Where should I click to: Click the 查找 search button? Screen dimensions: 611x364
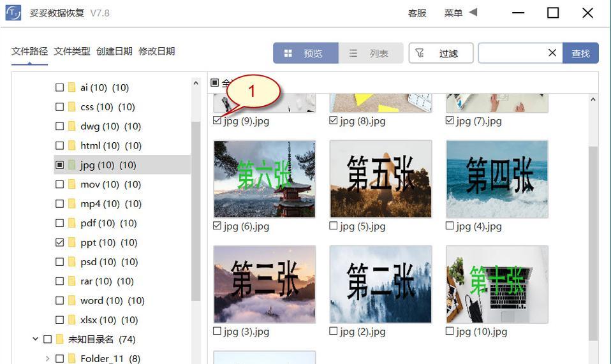[x=580, y=53]
